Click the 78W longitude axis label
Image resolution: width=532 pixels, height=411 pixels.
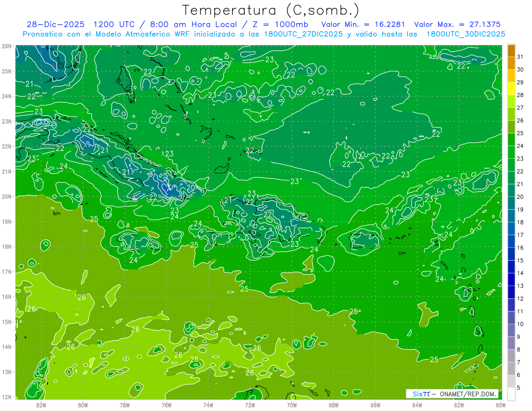tap(125, 405)
